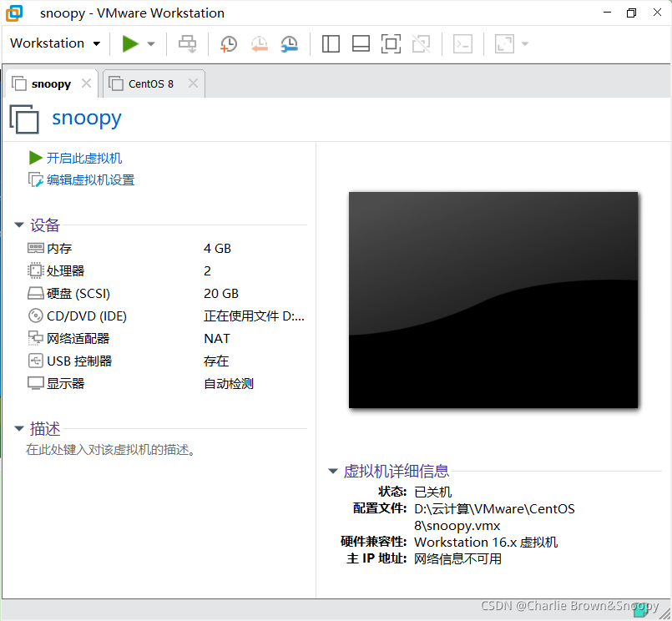672x621 pixels.
Task: Click the 已关机 status value
Action: click(x=433, y=492)
